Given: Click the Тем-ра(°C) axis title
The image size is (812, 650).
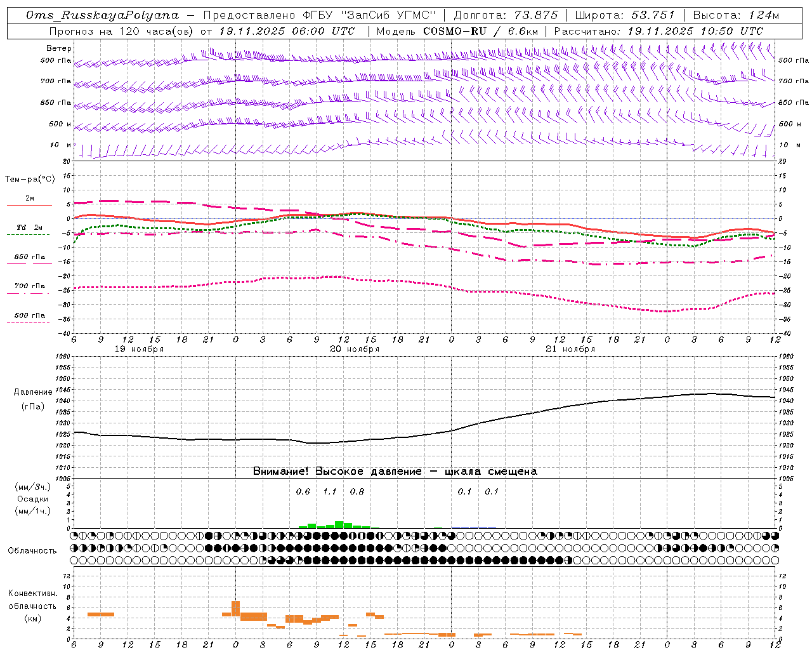Looking at the screenshot, I should (30, 180).
